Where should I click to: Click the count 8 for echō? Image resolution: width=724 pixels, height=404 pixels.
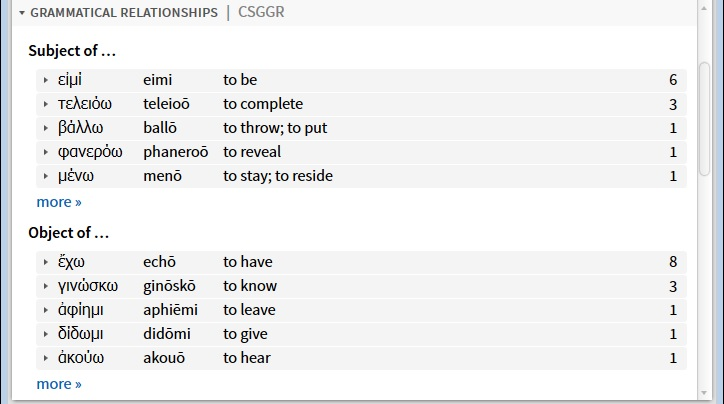pos(673,262)
